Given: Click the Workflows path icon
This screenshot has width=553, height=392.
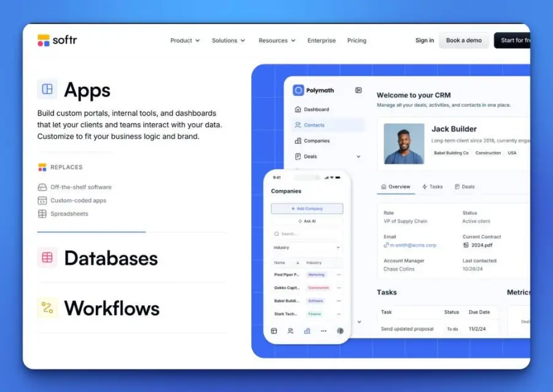Looking at the screenshot, I should point(47,307).
